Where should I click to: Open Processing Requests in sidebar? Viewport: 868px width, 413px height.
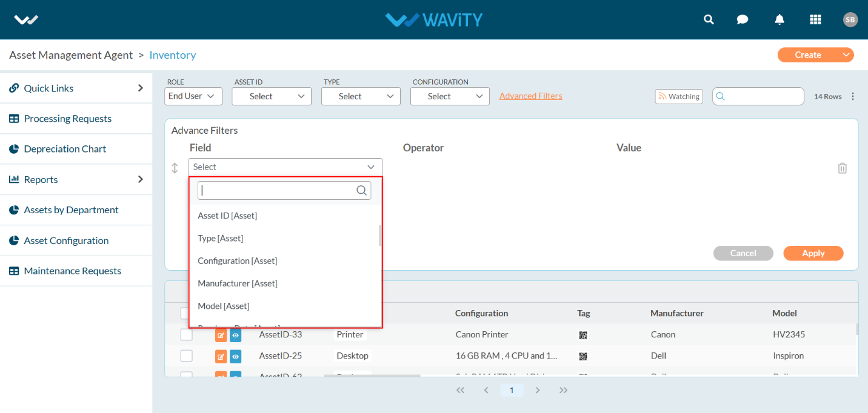[x=68, y=119]
